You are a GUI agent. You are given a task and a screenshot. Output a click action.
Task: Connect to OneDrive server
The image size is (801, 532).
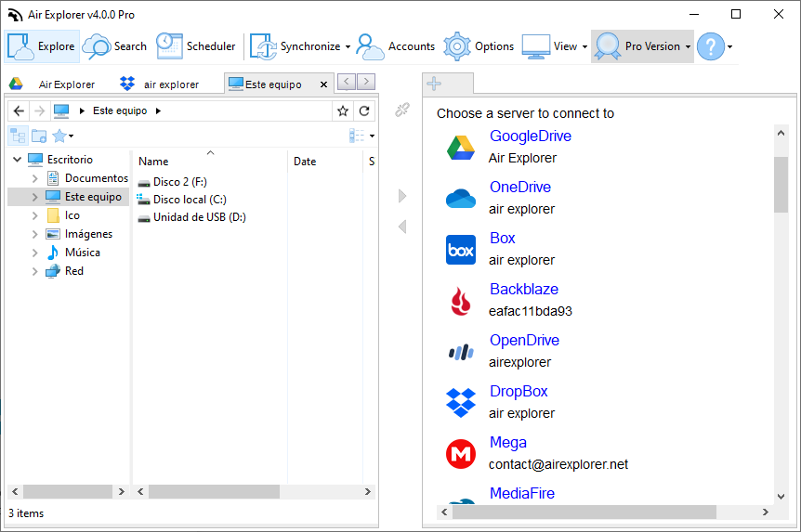[520, 187]
